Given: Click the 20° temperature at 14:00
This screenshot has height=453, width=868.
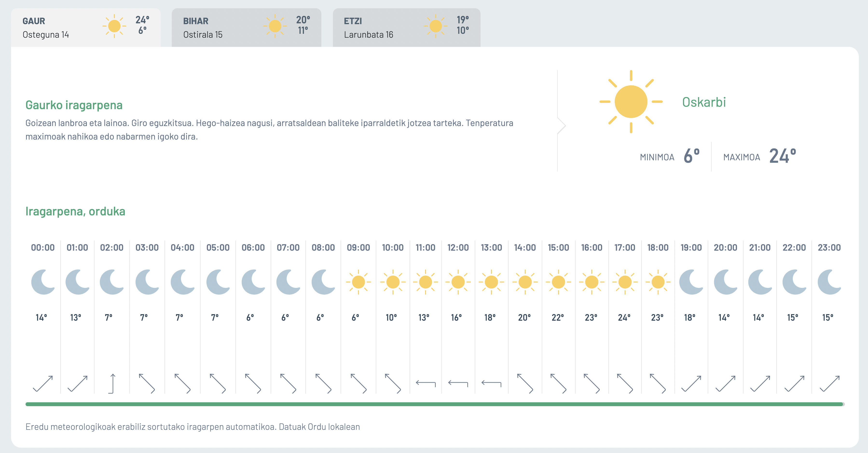Looking at the screenshot, I should [524, 317].
